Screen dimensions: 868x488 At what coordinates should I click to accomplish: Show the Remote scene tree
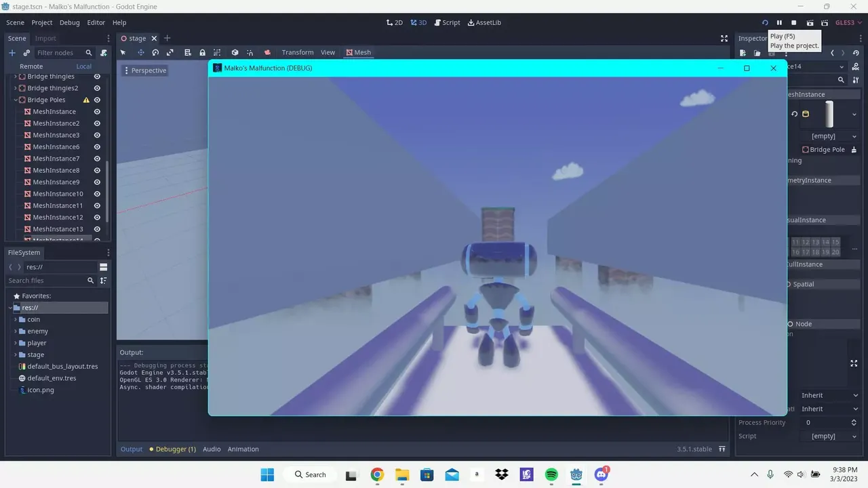point(31,66)
